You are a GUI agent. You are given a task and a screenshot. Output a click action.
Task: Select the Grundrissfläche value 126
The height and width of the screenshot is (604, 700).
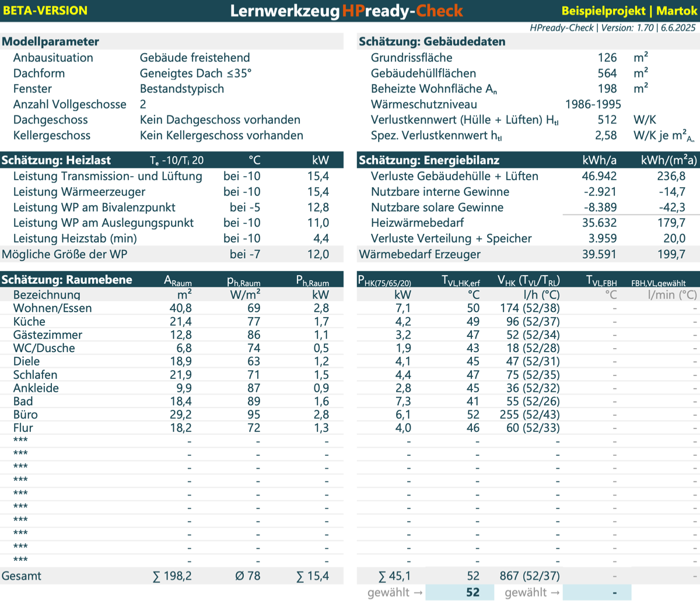607,58
